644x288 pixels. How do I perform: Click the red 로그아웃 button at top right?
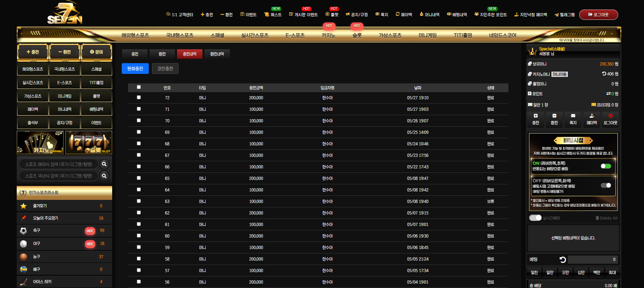coord(599,15)
